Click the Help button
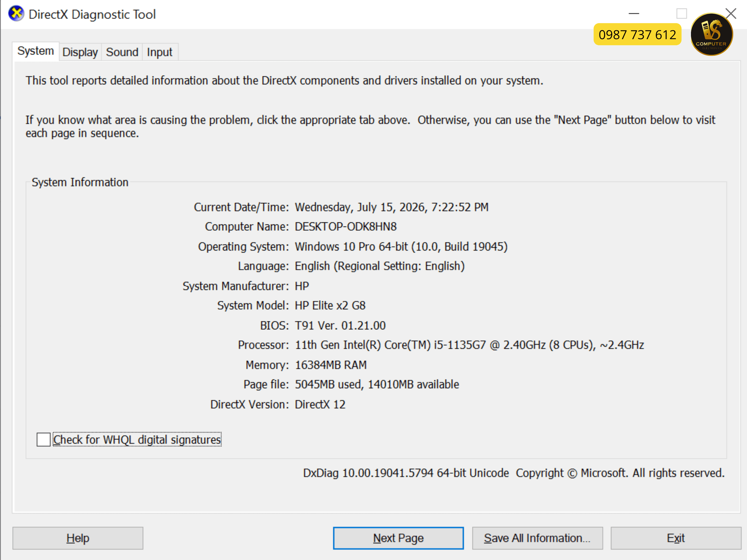747x560 pixels. [x=78, y=538]
